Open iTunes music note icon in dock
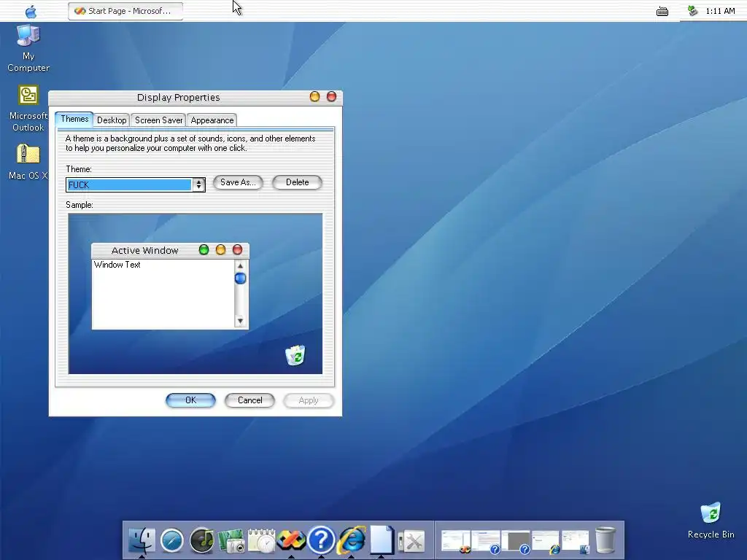Viewport: 747px width, 560px height. click(202, 540)
